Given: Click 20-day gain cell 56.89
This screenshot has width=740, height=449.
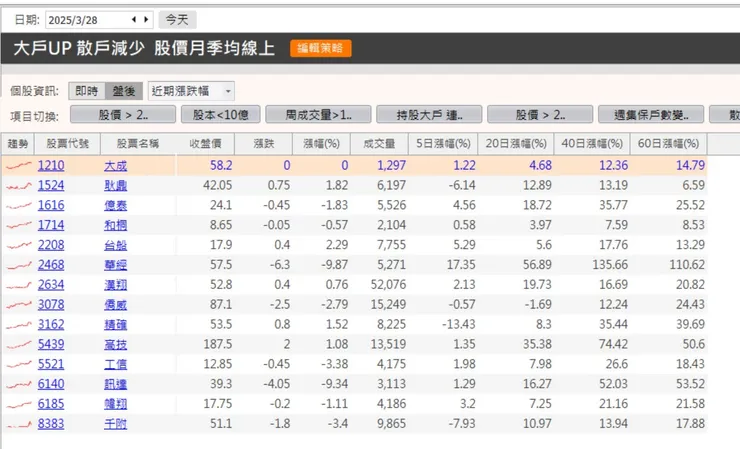Looking at the screenshot, I should click(x=537, y=265).
